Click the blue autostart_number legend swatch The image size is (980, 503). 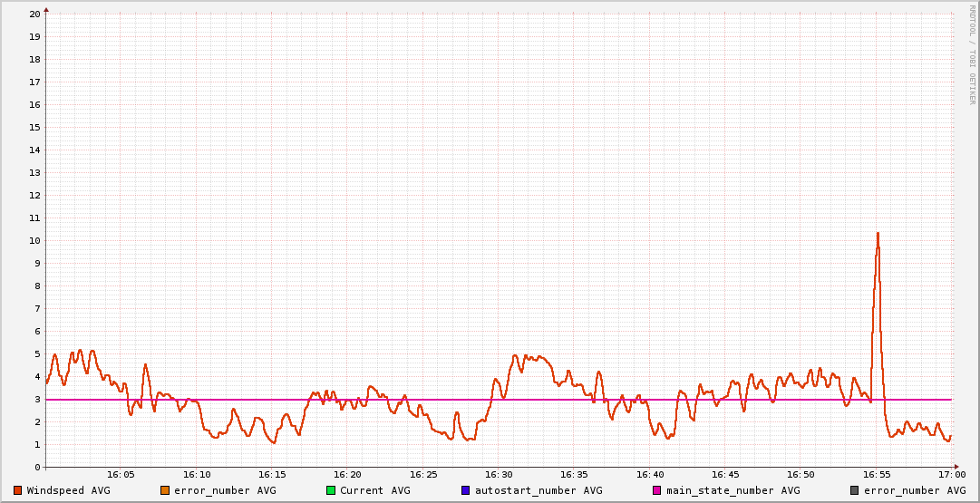[x=466, y=490]
